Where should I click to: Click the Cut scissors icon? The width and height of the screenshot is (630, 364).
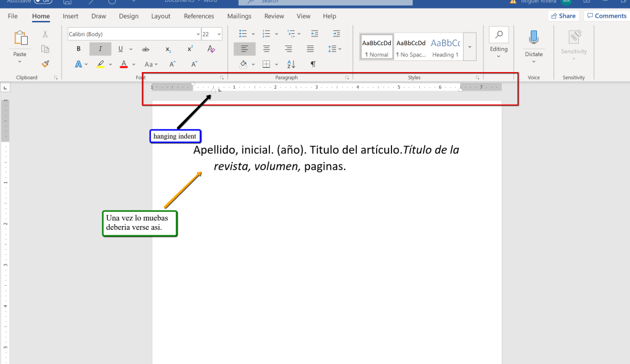[x=45, y=34]
